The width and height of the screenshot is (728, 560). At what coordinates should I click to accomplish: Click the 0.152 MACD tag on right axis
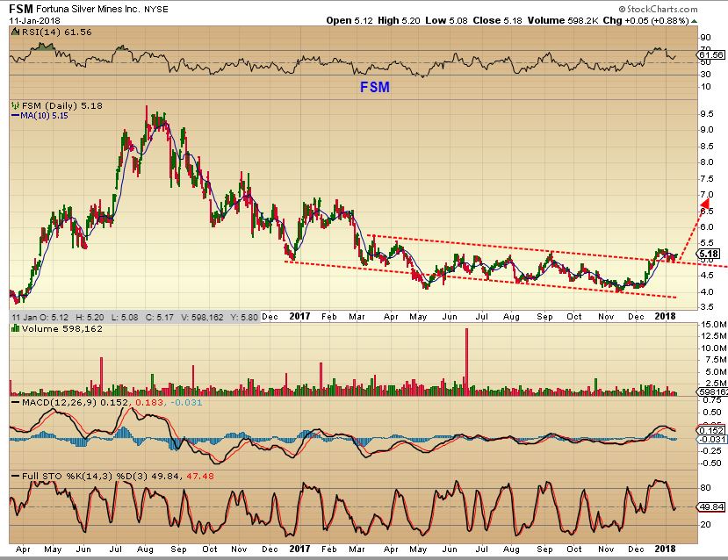[710, 431]
